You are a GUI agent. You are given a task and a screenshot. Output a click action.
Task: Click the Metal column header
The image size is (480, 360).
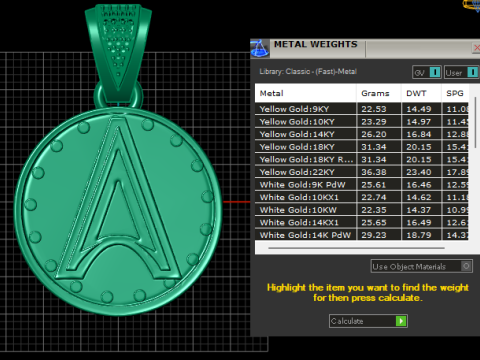point(306,93)
